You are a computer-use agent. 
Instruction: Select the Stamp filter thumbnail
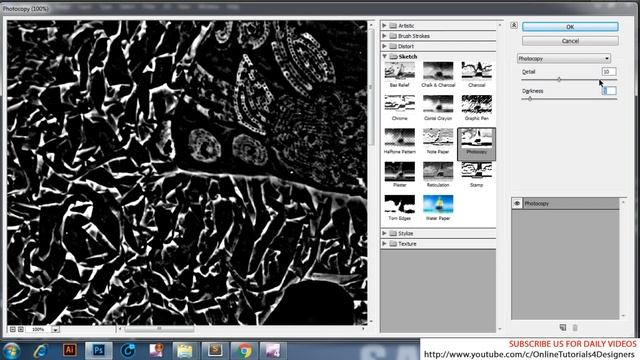(476, 171)
